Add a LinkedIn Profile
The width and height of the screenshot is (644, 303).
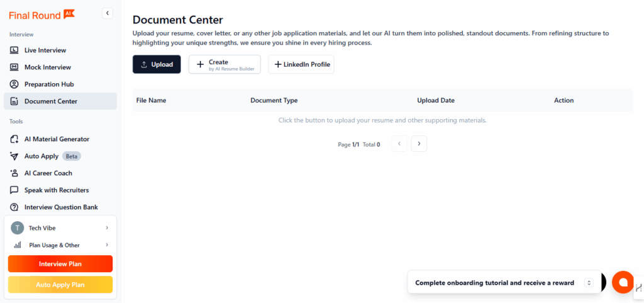301,64
